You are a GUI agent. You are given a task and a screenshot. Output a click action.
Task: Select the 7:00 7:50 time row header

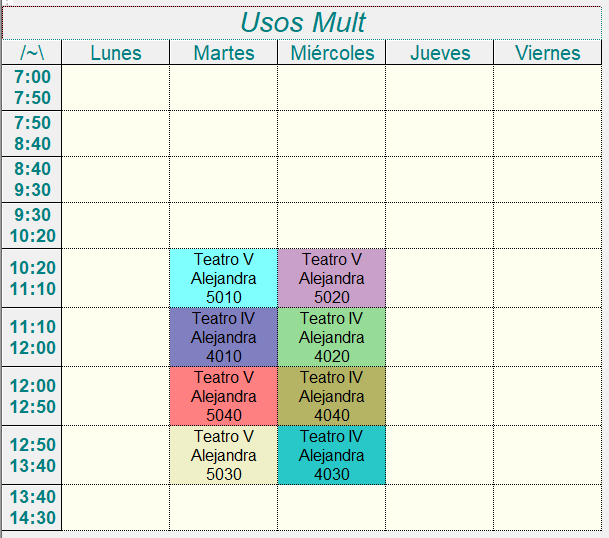[32, 87]
